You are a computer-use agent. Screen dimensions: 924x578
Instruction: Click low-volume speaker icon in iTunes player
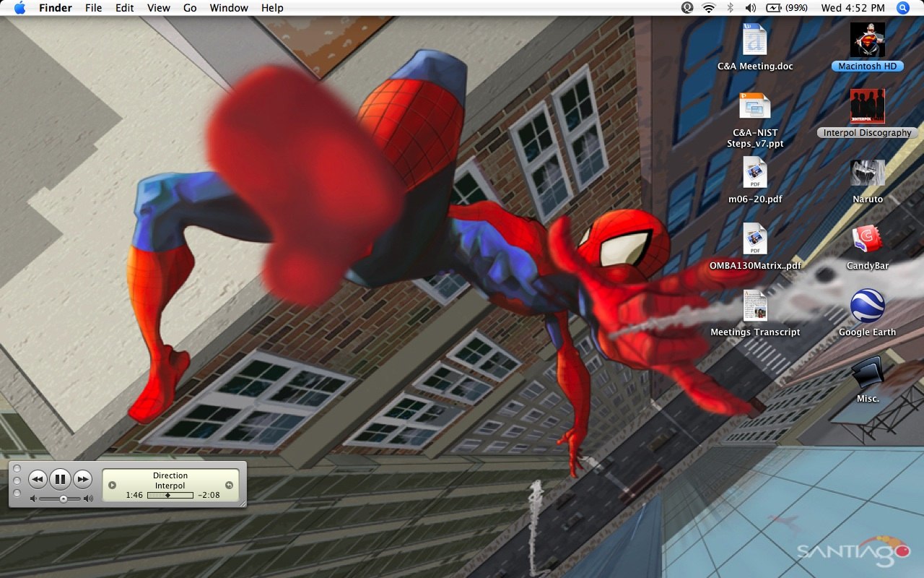(x=33, y=499)
